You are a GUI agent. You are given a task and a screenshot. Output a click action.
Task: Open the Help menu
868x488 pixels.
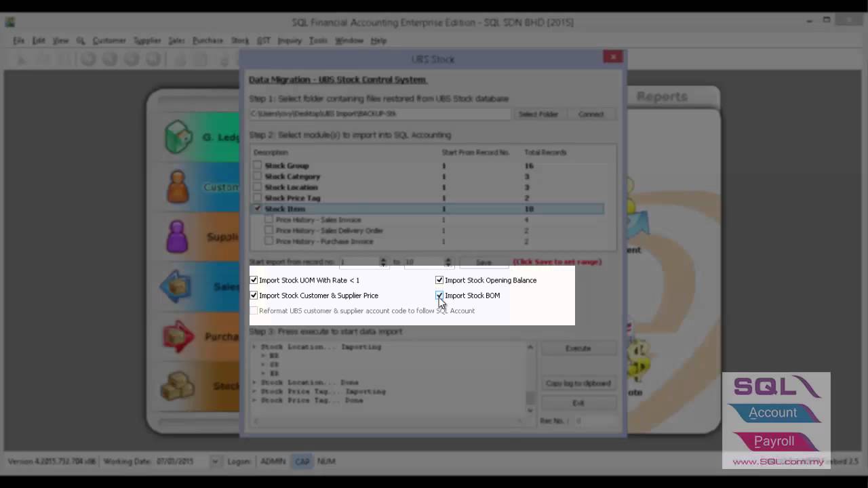coord(378,41)
